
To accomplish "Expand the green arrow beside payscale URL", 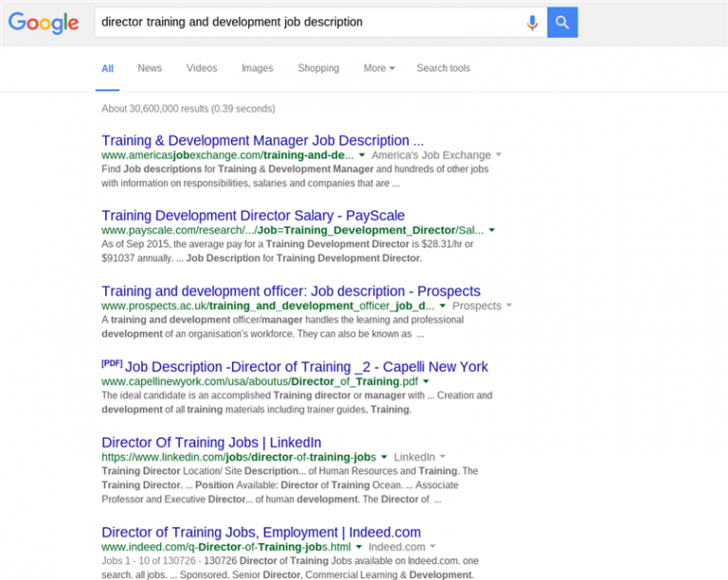I will click(492, 230).
